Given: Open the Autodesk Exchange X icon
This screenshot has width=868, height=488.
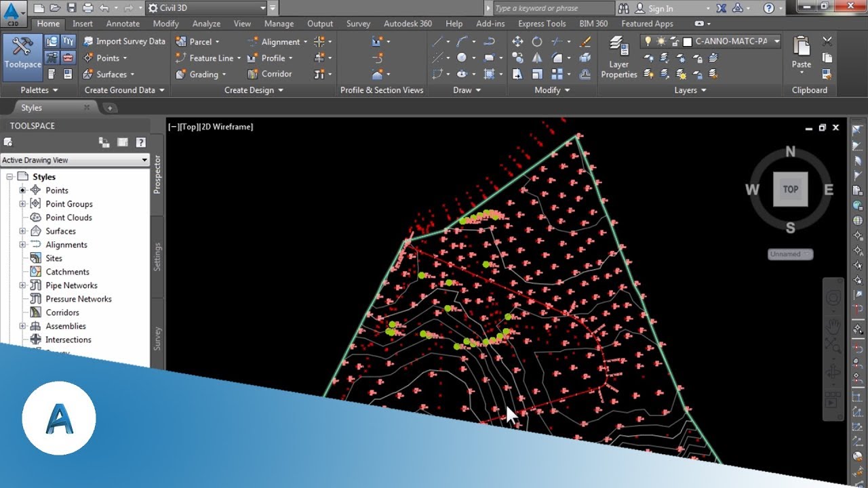Looking at the screenshot, I should coord(721,8).
